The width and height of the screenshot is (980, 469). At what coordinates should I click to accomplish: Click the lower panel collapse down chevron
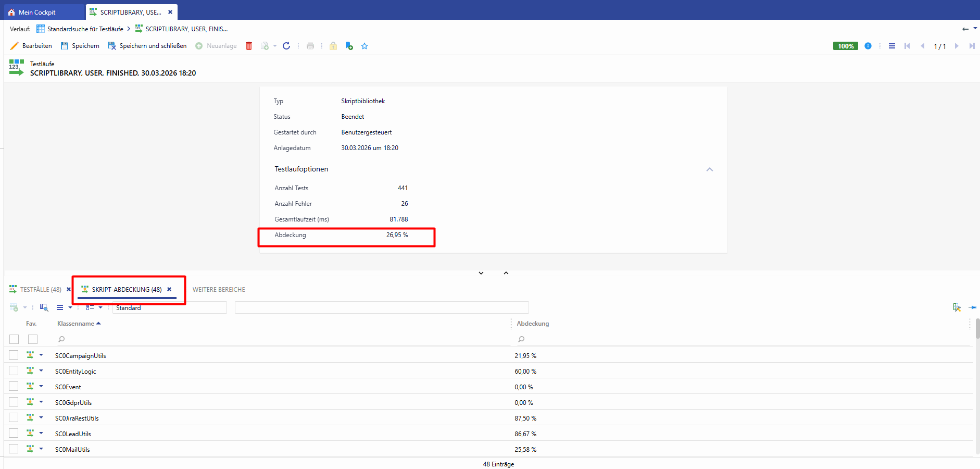tap(481, 273)
